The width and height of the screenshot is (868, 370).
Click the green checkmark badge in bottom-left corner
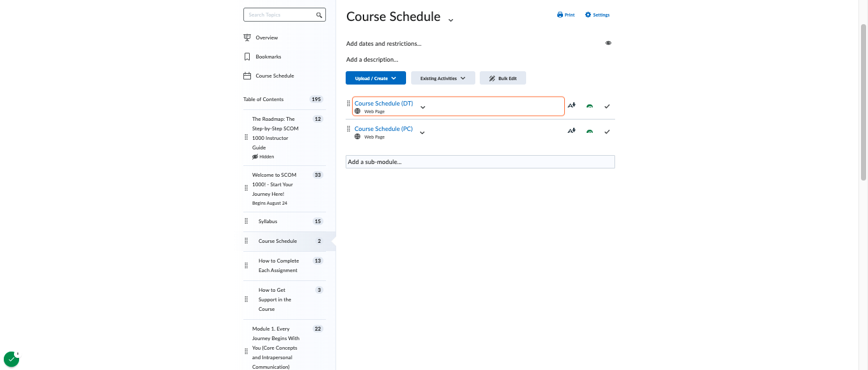pyautogui.click(x=11, y=359)
